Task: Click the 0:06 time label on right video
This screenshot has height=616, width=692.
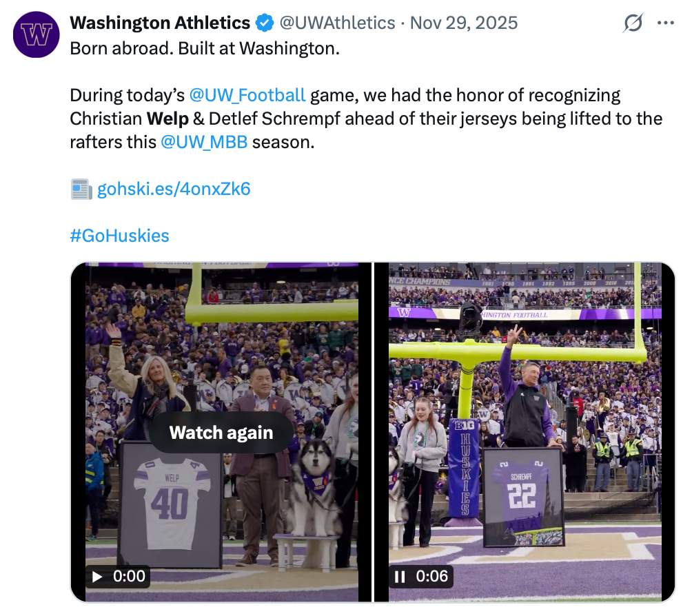Action: (x=432, y=577)
